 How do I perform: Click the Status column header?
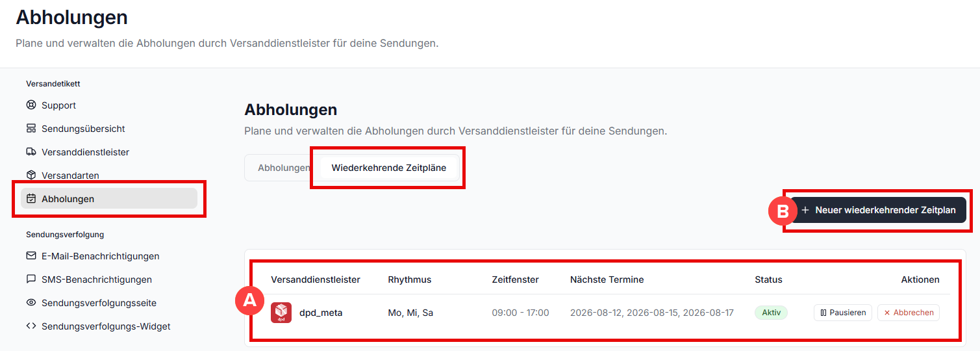click(768, 279)
